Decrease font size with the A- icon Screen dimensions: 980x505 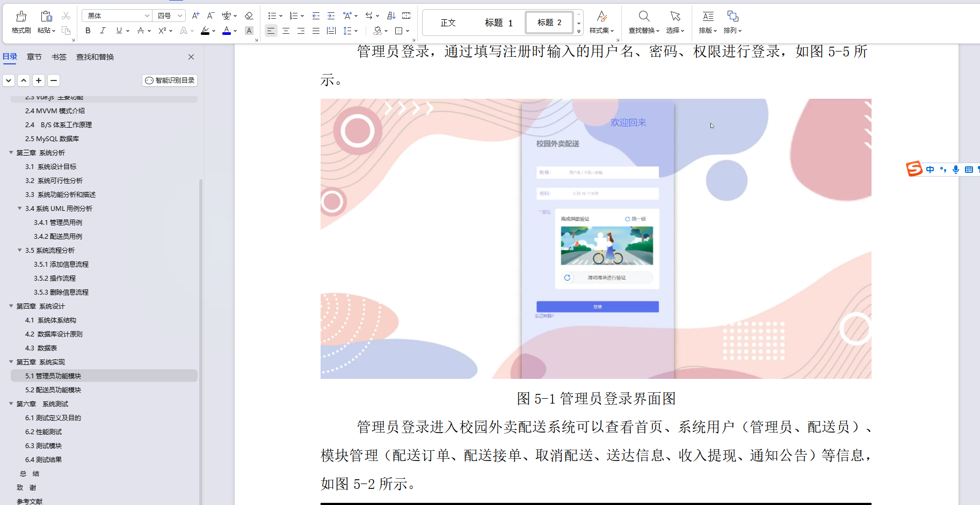click(x=210, y=16)
